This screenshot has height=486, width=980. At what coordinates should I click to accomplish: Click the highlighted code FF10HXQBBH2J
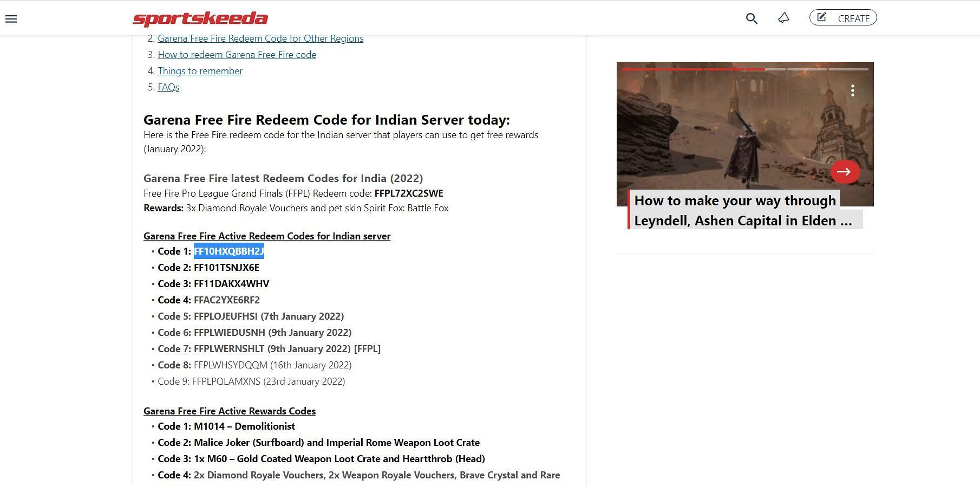[x=228, y=251]
